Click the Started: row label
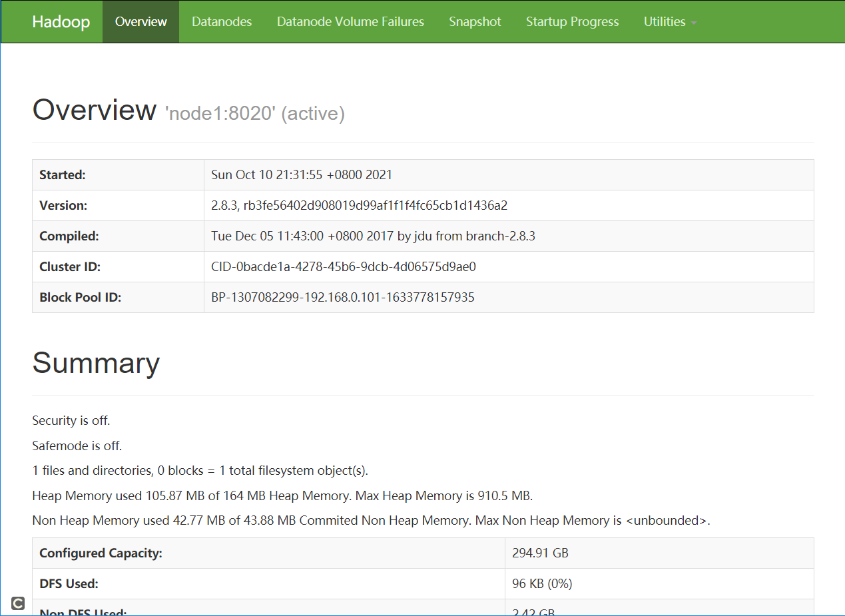The height and width of the screenshot is (616, 845). coord(63,175)
